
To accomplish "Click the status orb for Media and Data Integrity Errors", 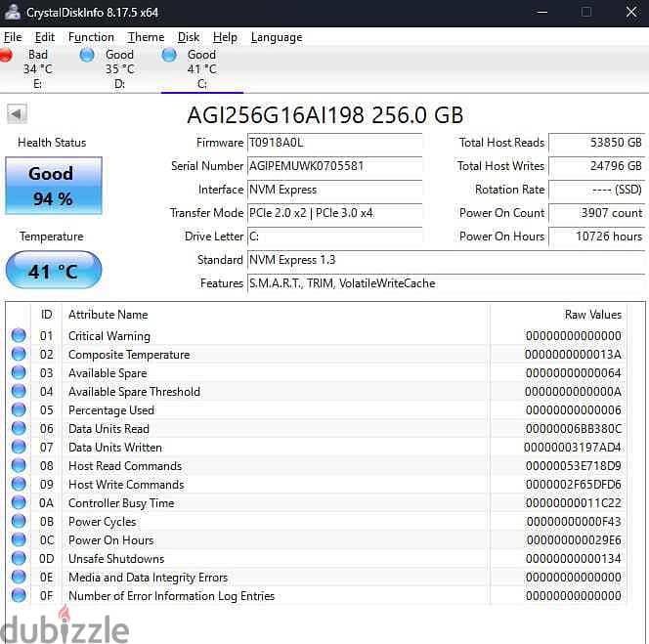I will pyautogui.click(x=19, y=577).
